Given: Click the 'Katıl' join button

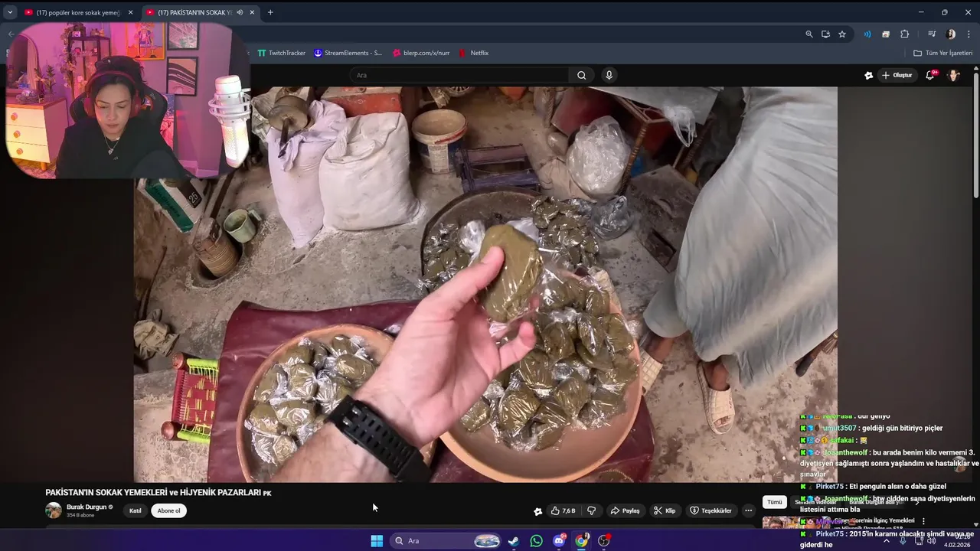Looking at the screenshot, I should coord(135,510).
